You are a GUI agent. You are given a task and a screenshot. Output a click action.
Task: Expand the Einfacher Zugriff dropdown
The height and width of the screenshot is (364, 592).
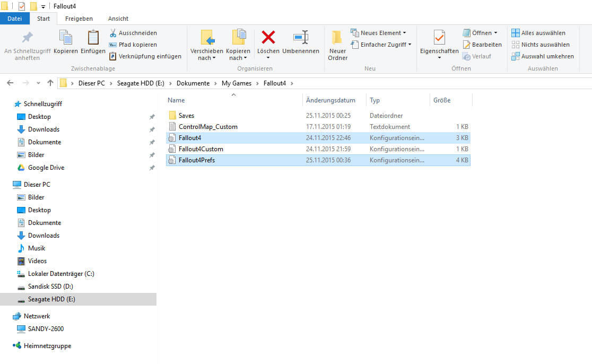coord(410,45)
